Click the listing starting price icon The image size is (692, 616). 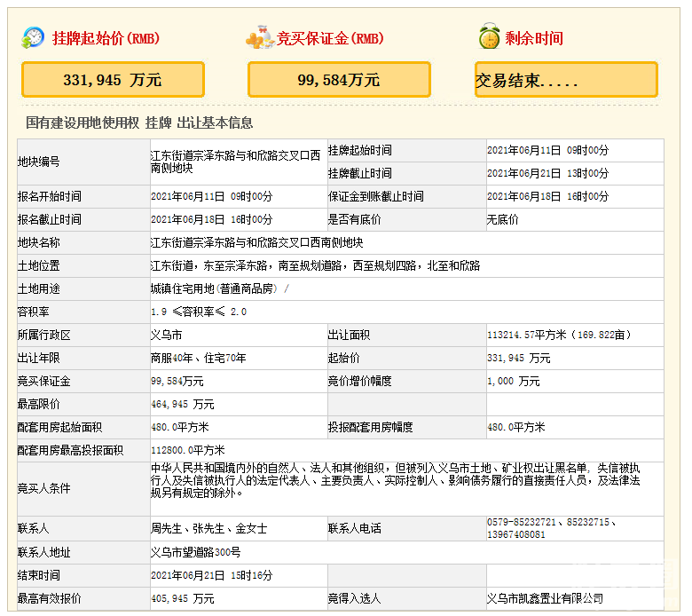(34, 37)
